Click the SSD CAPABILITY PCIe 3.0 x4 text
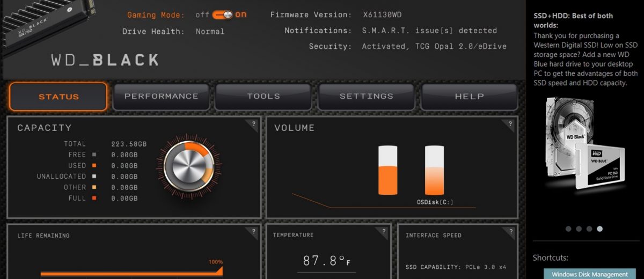Image resolution: width=644 pixels, height=279 pixels. pyautogui.click(x=456, y=267)
